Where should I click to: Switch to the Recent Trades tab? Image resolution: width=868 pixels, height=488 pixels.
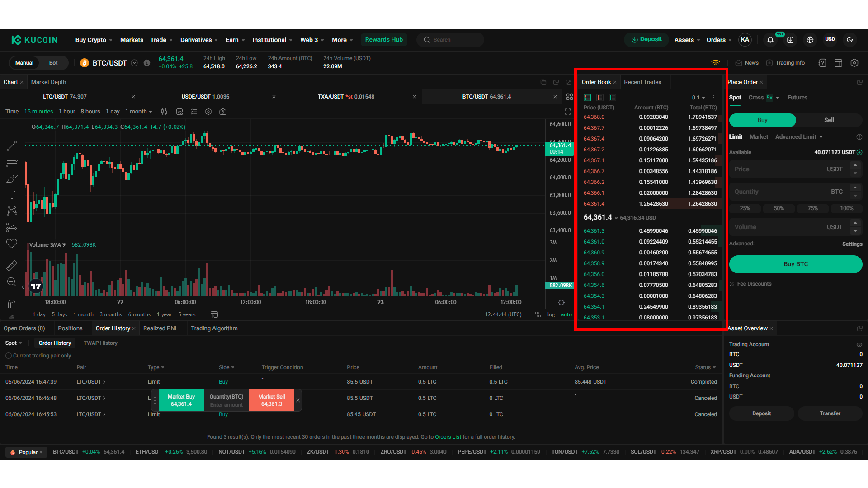[x=642, y=82]
